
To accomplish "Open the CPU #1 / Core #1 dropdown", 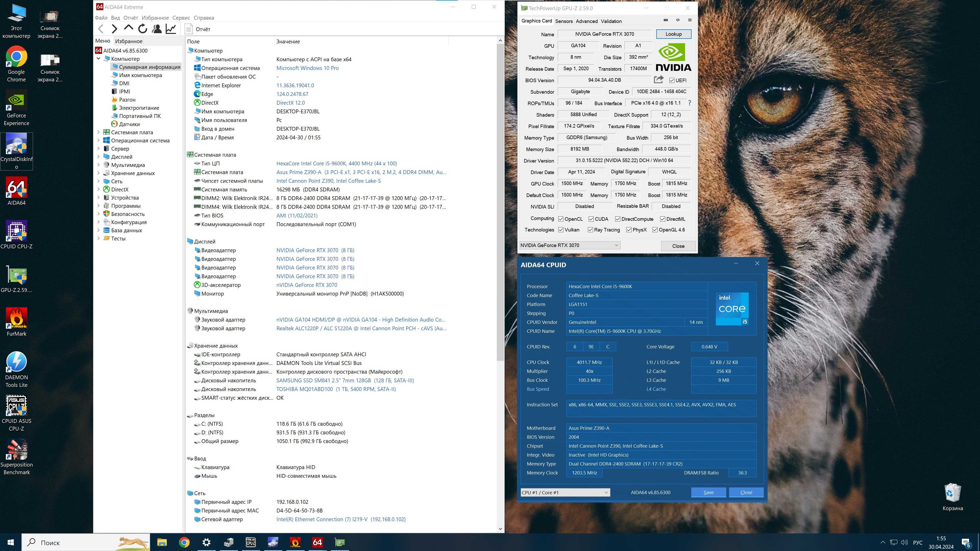I will point(565,493).
